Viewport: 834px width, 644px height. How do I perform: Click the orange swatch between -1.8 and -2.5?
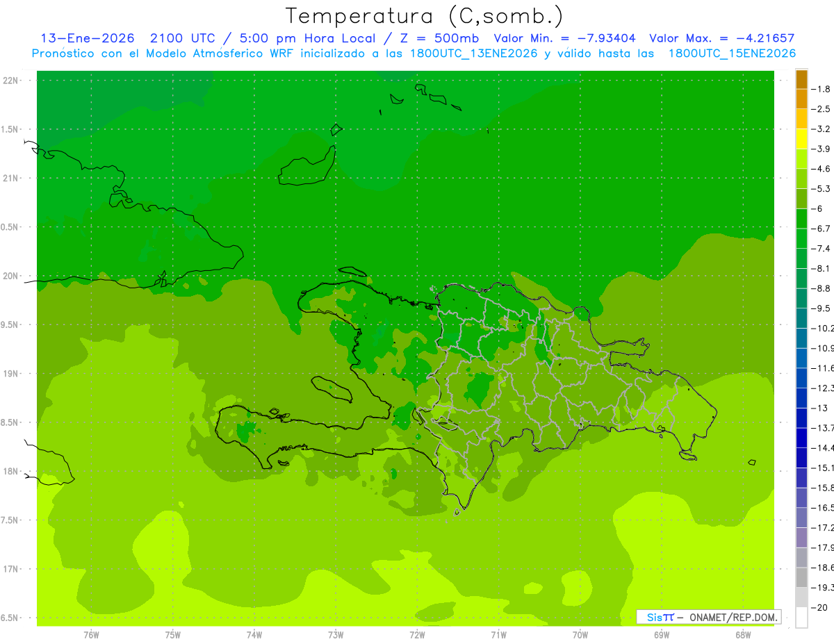801,99
